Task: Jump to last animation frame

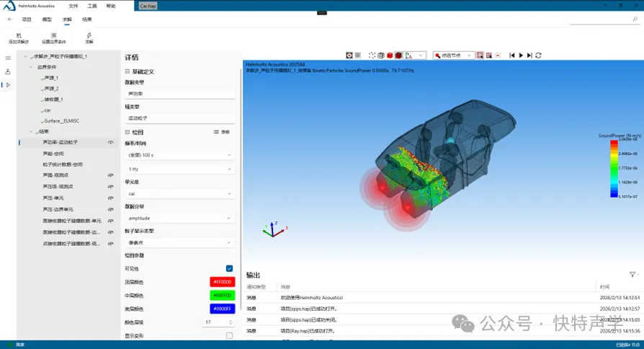Action: [x=529, y=55]
